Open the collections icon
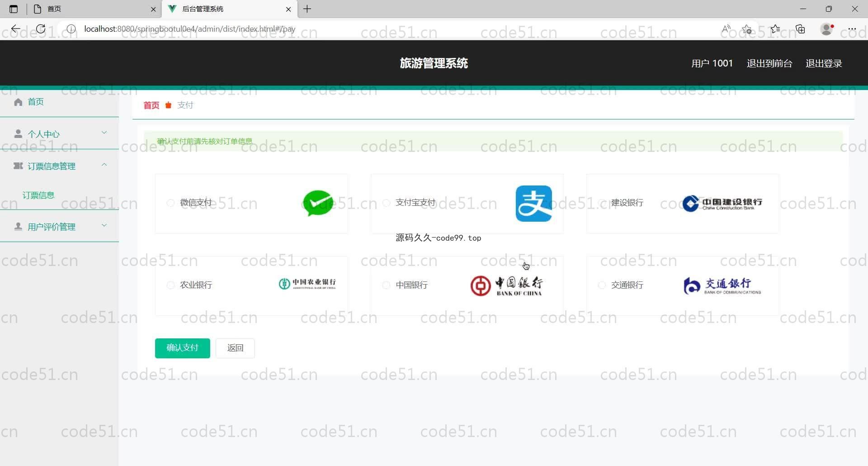The height and width of the screenshot is (466, 868). tap(801, 29)
